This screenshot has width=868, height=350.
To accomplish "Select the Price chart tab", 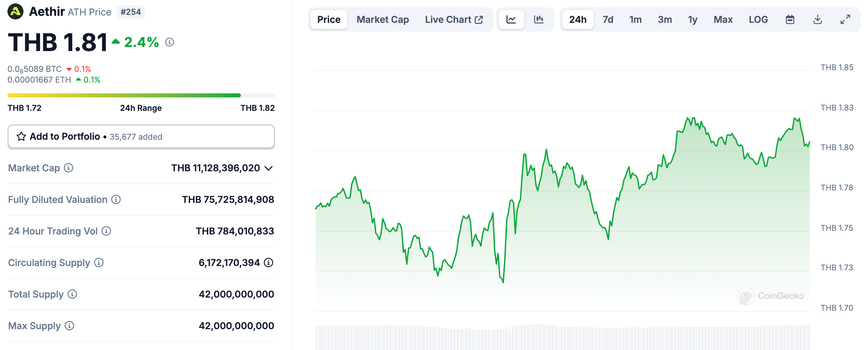I will click(329, 19).
